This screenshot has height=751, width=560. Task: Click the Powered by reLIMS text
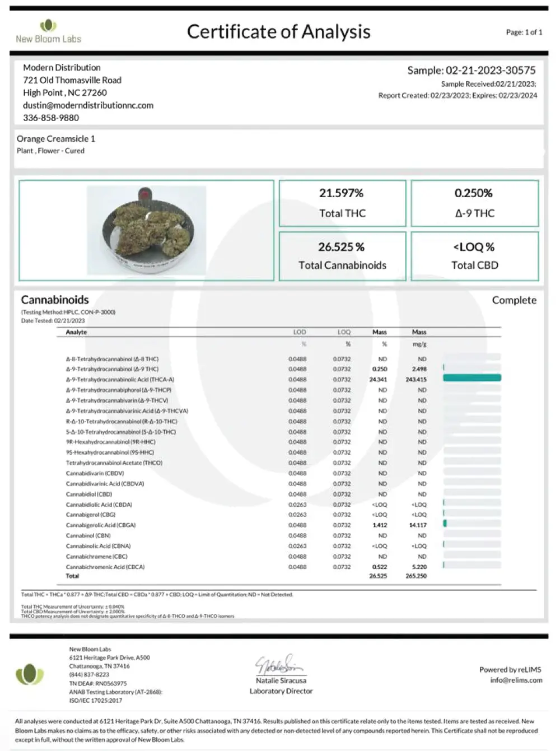510,669
